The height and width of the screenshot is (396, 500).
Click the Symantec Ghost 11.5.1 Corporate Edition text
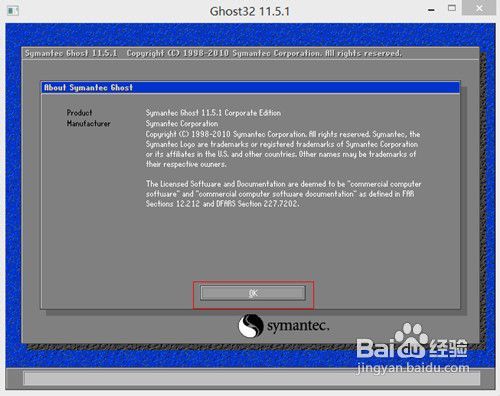(x=213, y=113)
